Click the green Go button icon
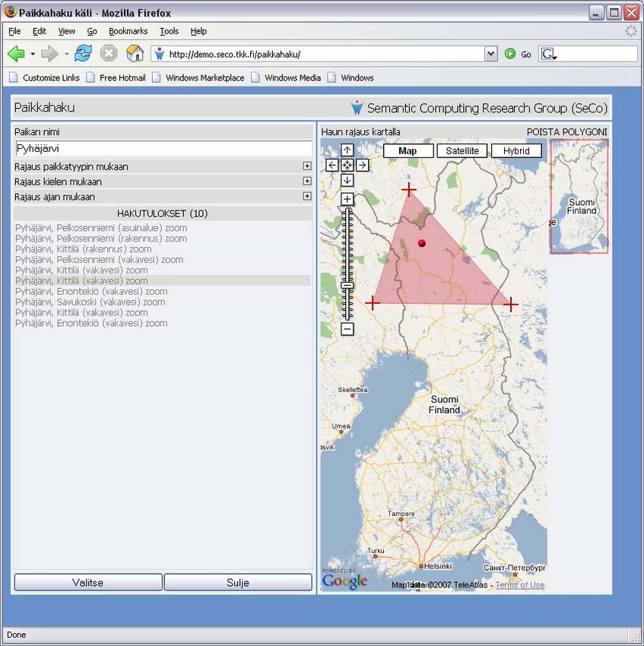Screen dimensions: 644x646 tap(510, 54)
